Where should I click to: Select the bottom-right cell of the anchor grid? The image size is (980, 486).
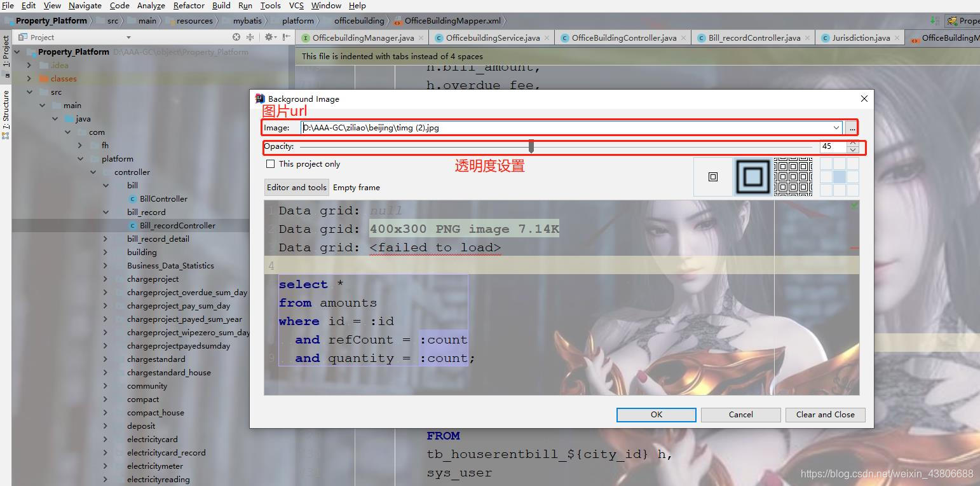tap(853, 190)
